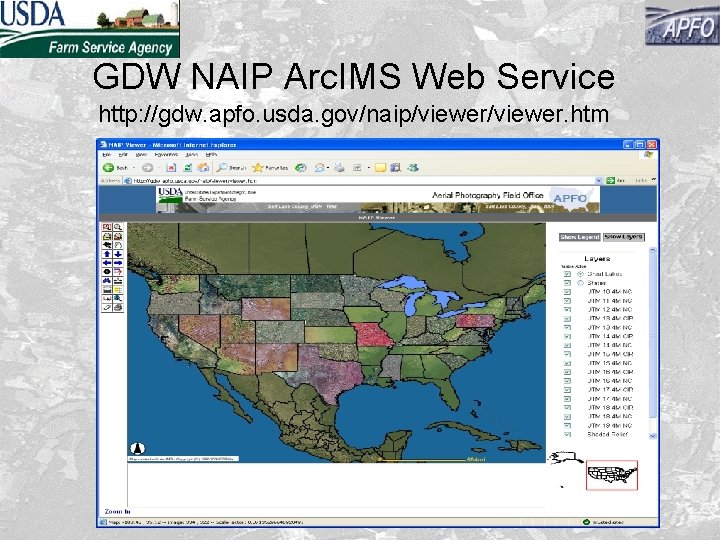Click the UTM 14 4M CIR layer name
The width and height of the screenshot is (720, 540).
(x=610, y=337)
